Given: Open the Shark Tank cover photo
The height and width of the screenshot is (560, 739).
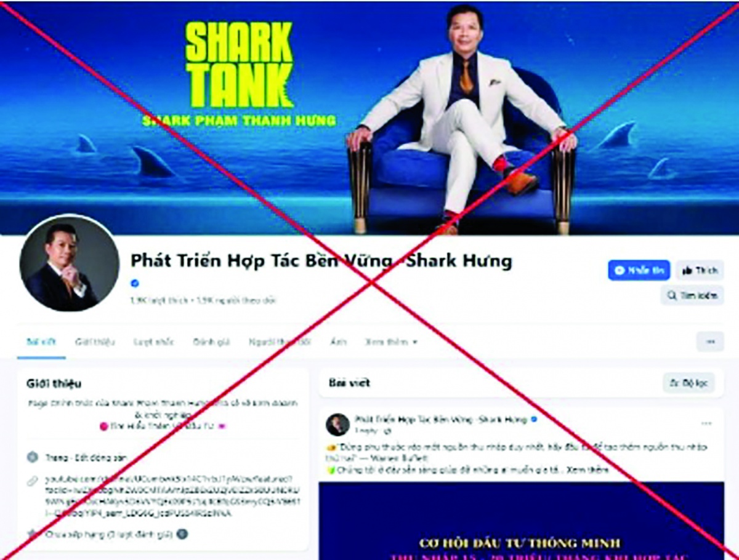Looking at the screenshot, I should pos(369,118).
